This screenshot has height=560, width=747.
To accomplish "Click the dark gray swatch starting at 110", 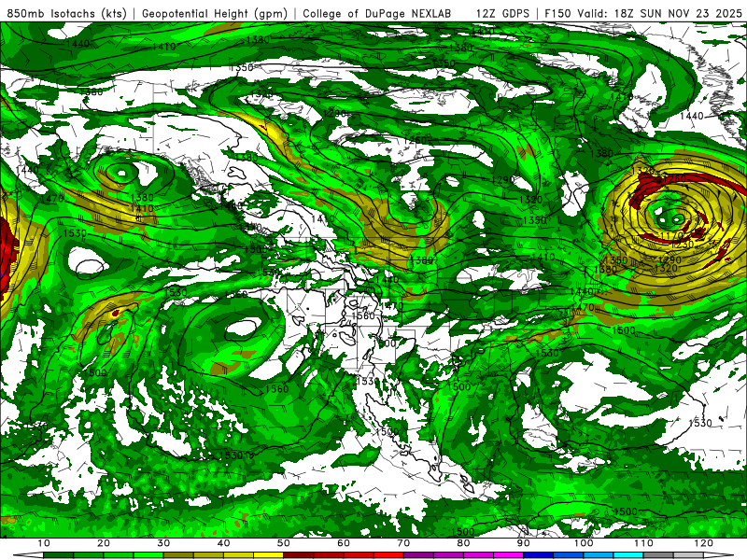I will click(658, 555).
